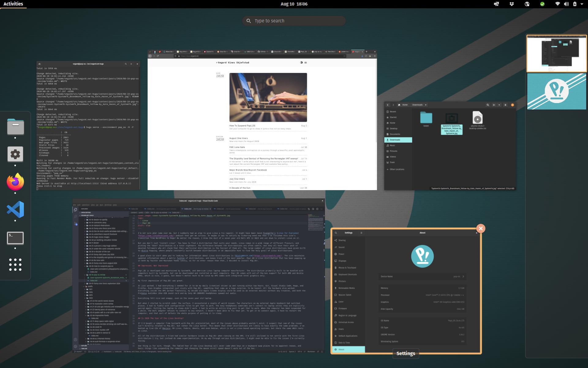This screenshot has height=368, width=588.
Task: Open Manage gear icon in VS Code
Action: [x=75, y=346]
